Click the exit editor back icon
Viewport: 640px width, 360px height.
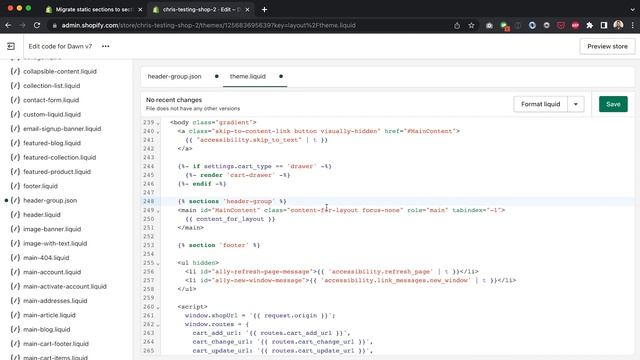pyautogui.click(x=11, y=47)
